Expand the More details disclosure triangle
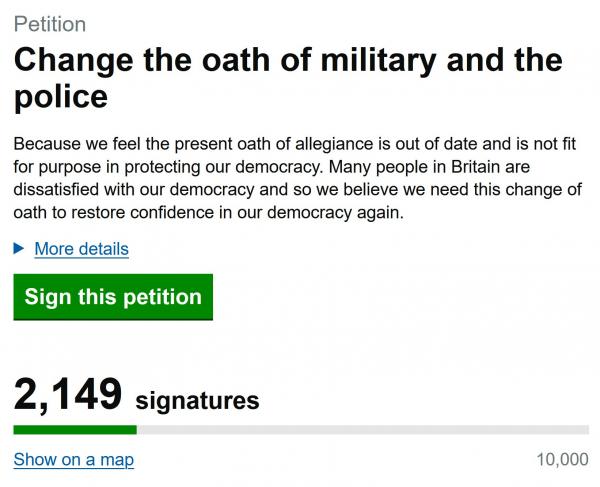Viewport: 600px width, 487px height. pos(20,248)
